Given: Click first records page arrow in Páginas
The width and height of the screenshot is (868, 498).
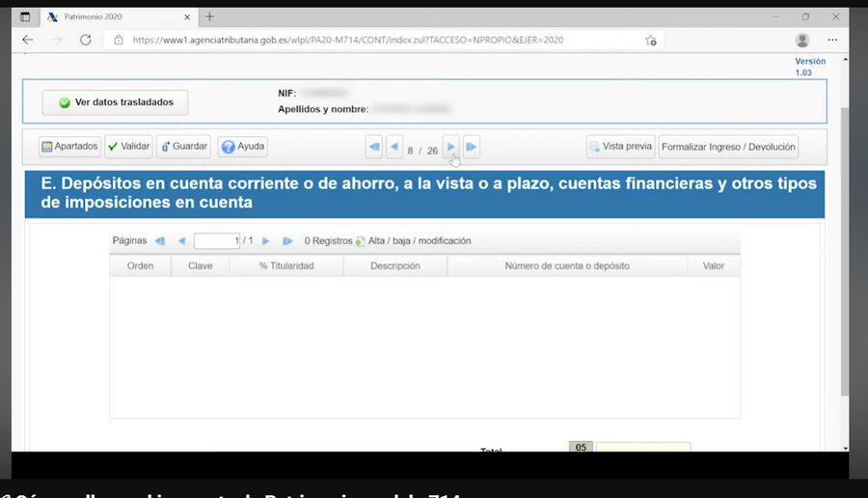Looking at the screenshot, I should [160, 241].
